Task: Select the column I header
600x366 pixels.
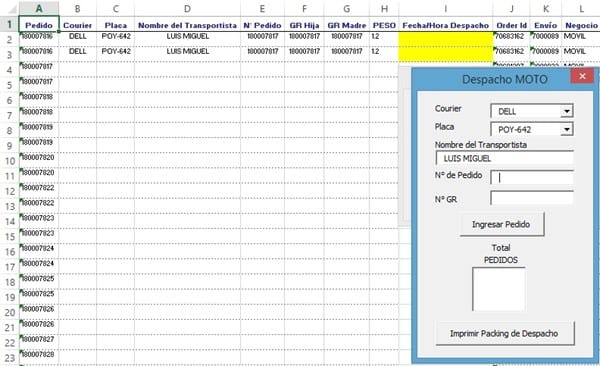Action: click(445, 8)
